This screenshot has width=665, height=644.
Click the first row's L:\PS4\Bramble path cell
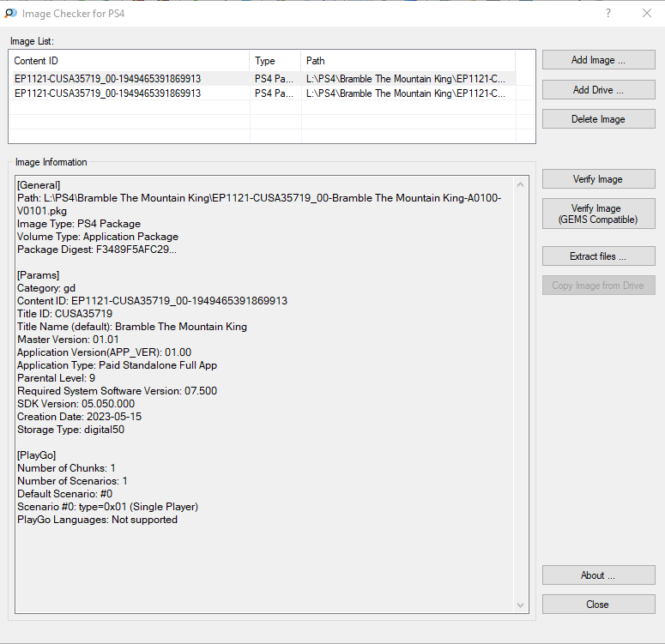(406, 78)
